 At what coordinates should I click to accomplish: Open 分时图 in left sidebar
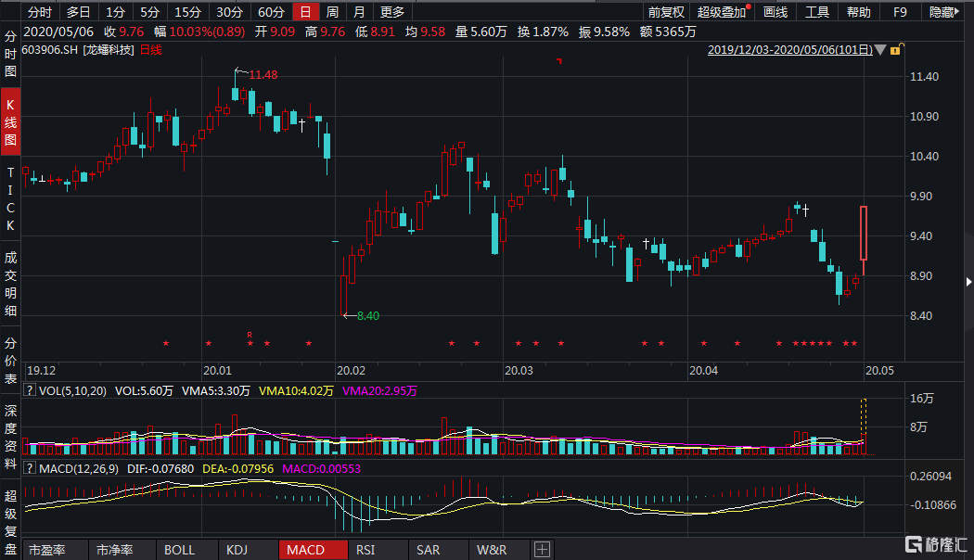(x=10, y=54)
